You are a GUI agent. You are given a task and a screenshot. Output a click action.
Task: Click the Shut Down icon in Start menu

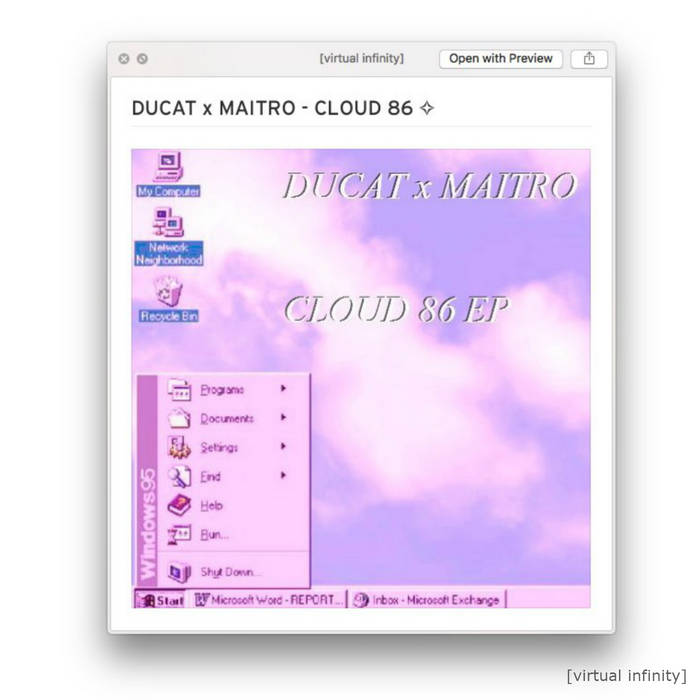coord(180,572)
